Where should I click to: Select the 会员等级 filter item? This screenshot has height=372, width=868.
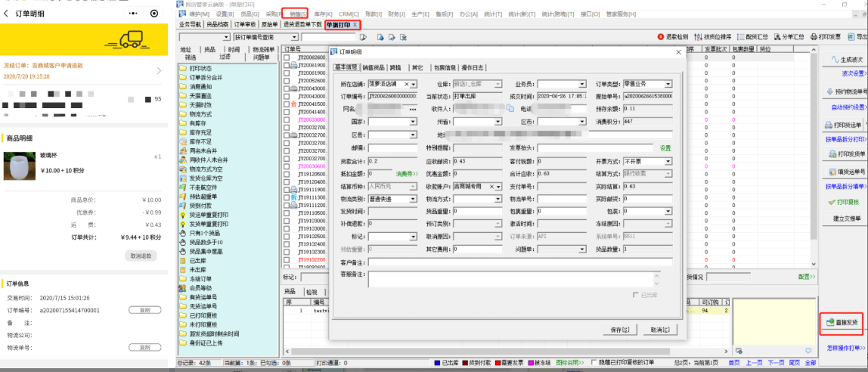(201, 287)
